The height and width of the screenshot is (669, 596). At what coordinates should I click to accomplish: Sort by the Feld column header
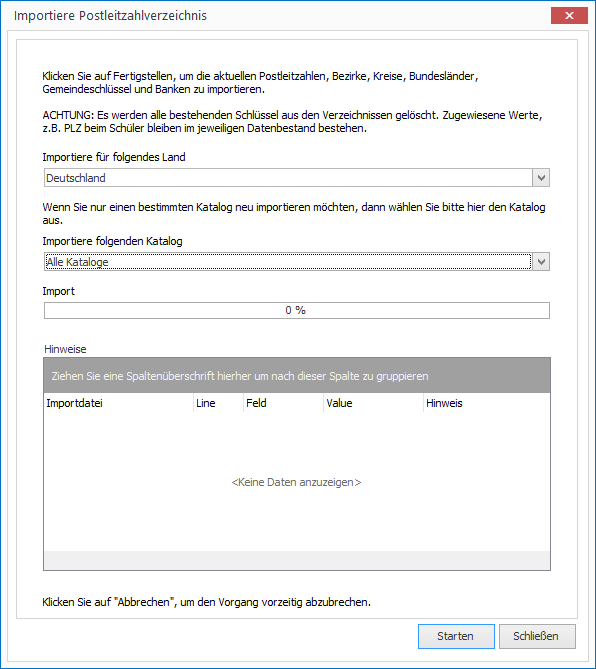point(283,403)
